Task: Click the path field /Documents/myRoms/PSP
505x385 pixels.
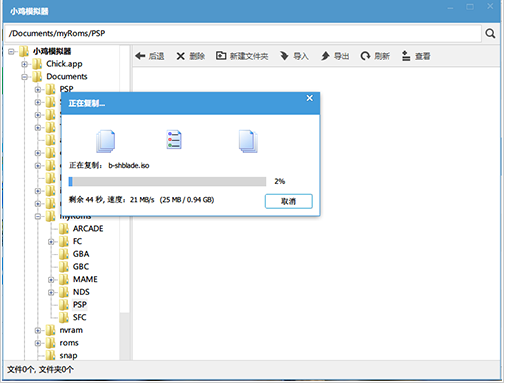Action: pyautogui.click(x=243, y=33)
